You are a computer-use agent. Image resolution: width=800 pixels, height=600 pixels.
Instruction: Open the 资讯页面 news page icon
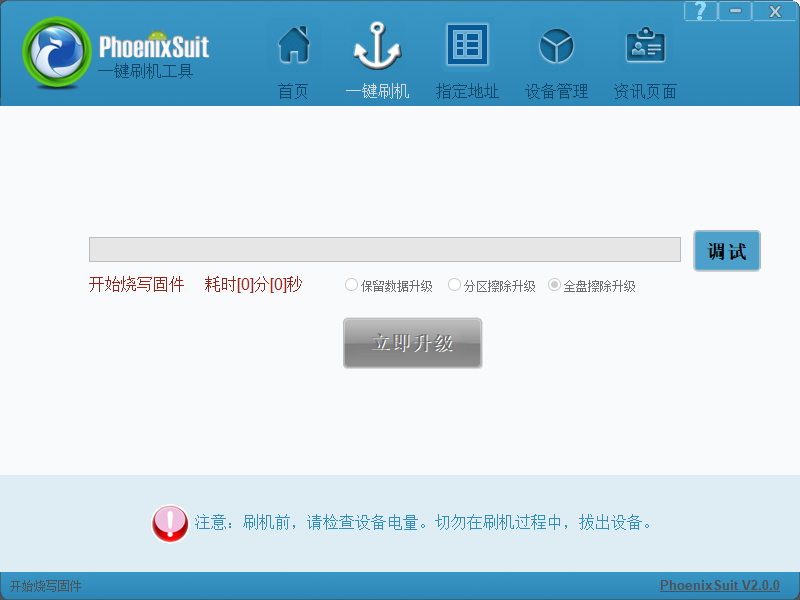[644, 45]
